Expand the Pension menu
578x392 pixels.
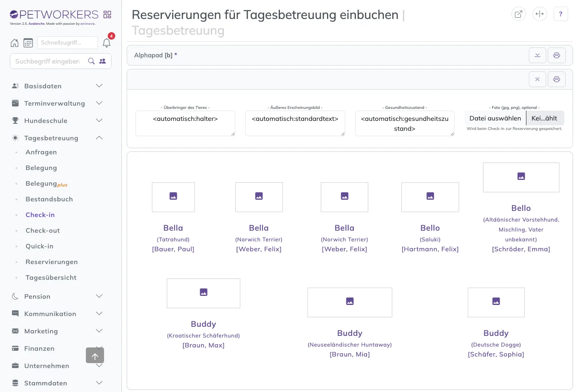click(x=57, y=296)
